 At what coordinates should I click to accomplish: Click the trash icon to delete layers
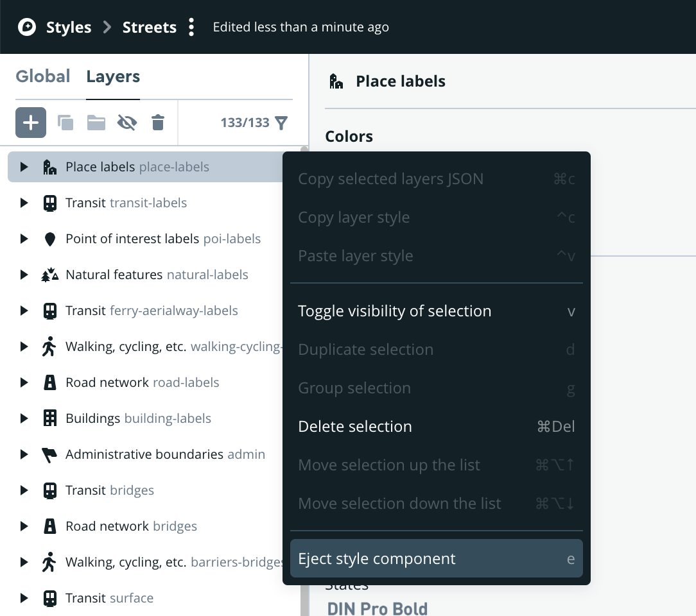158,122
